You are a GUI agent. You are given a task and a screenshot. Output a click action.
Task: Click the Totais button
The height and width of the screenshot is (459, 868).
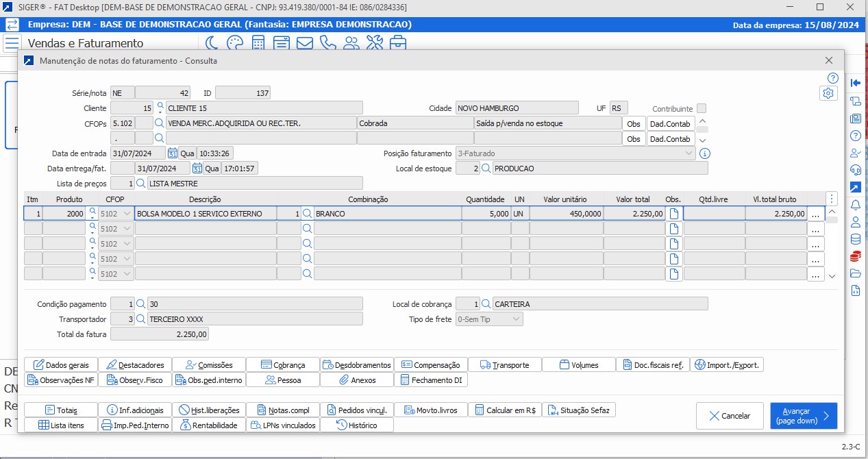[x=60, y=410]
